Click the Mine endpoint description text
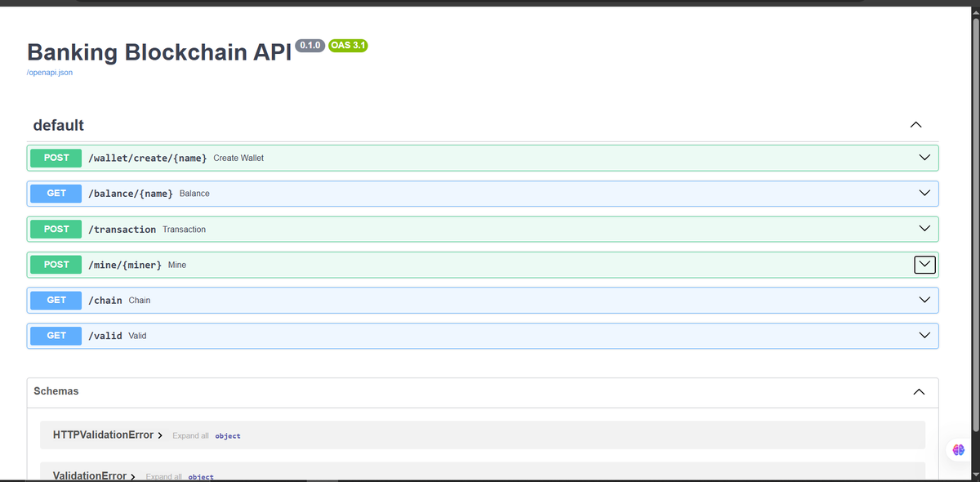Viewport: 980px width, 482px height. pos(177,265)
